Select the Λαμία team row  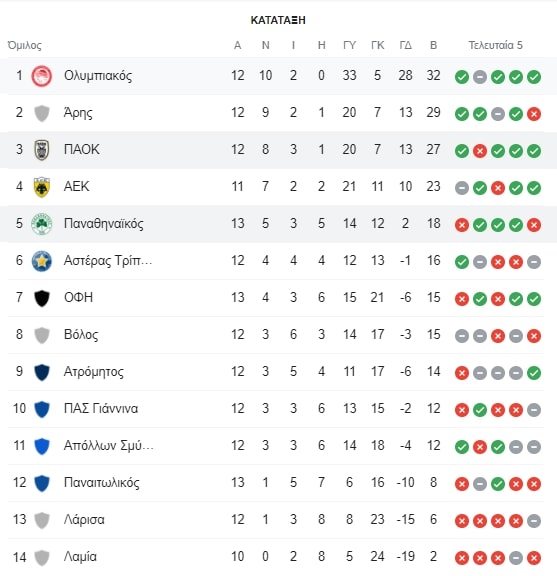pyautogui.click(x=276, y=557)
